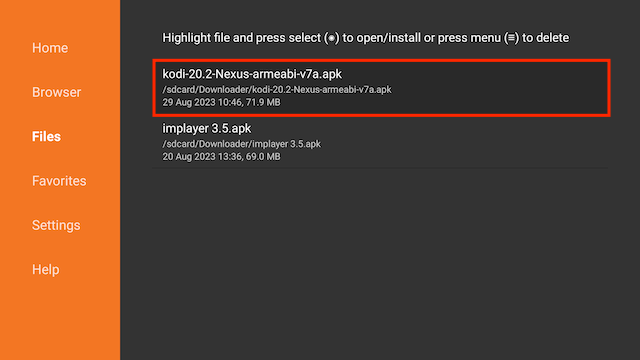Click 'open/install' in the instruction header
This screenshot has height=360, width=640.
(388, 38)
